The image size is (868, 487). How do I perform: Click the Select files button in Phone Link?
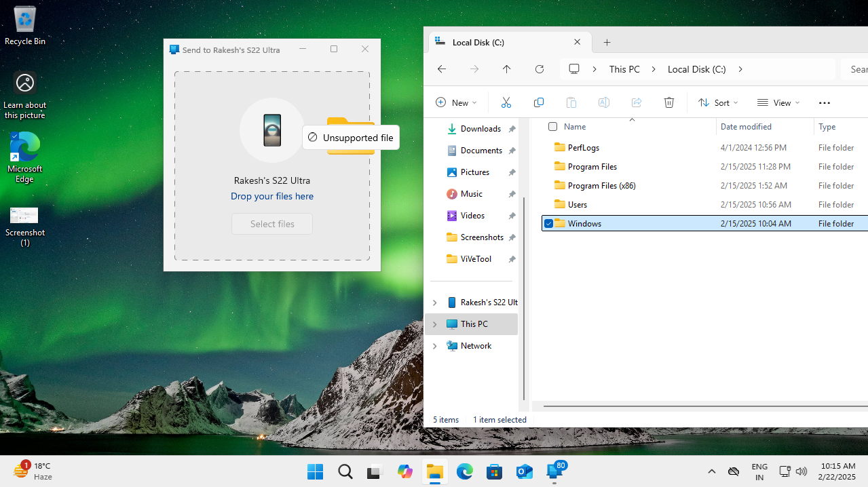(x=271, y=223)
